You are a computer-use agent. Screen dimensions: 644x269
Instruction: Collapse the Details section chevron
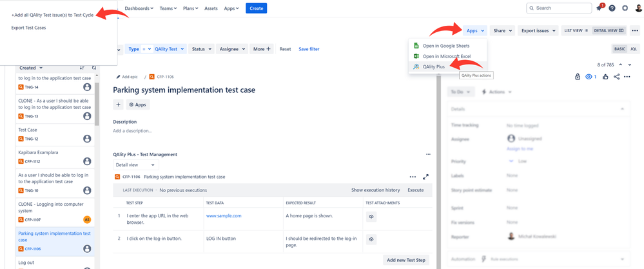pyautogui.click(x=623, y=109)
